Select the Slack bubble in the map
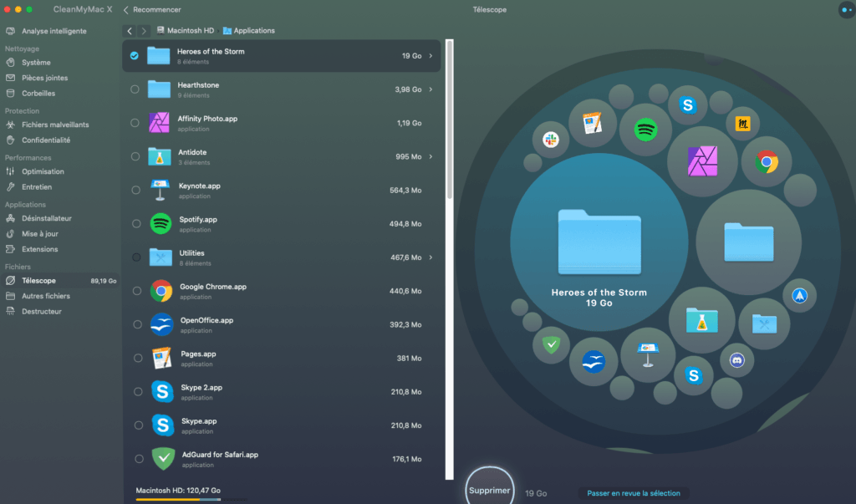The height and width of the screenshot is (504, 856). pyautogui.click(x=550, y=140)
